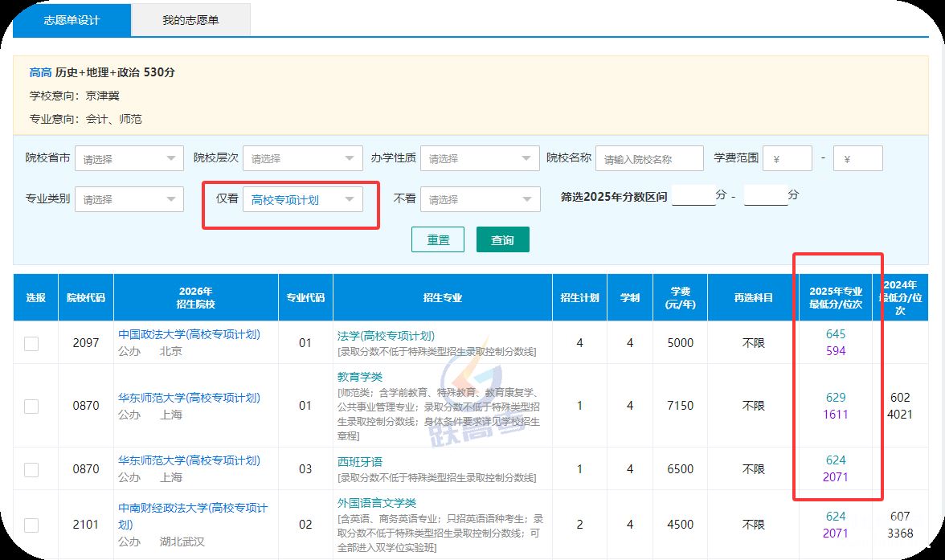The width and height of the screenshot is (945, 560).
Task: Open the 西班牙语 major link
Action: click(x=360, y=462)
